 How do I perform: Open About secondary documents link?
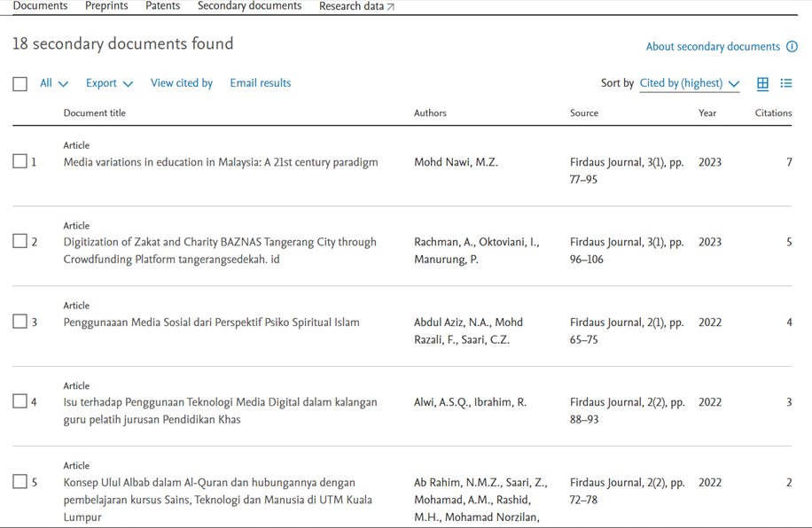(x=713, y=47)
